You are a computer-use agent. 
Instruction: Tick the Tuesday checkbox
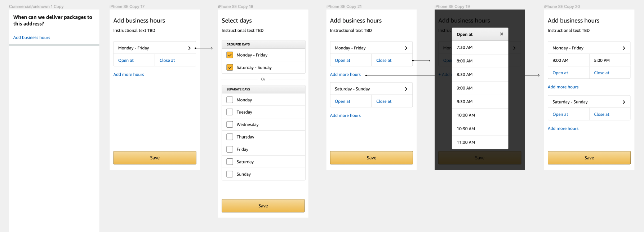click(230, 112)
